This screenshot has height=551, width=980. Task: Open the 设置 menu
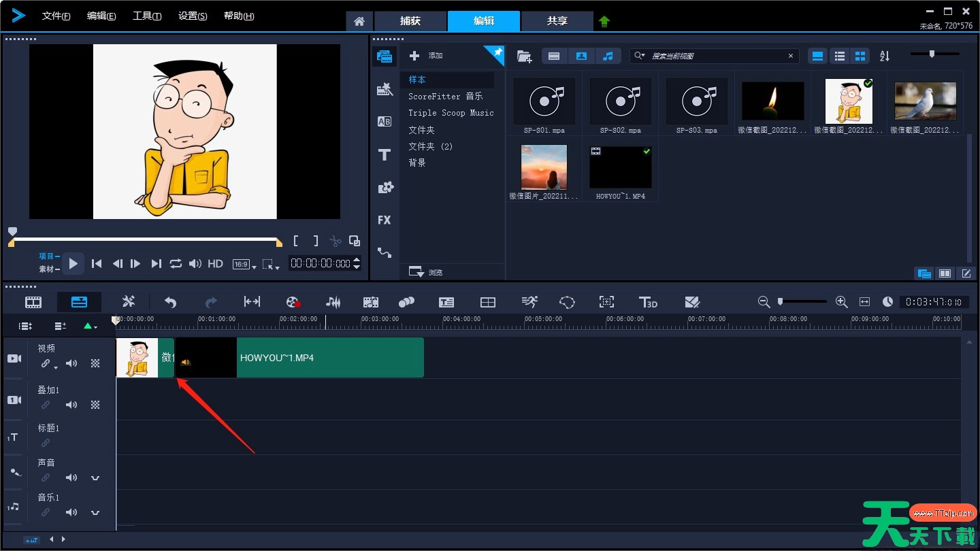[193, 16]
